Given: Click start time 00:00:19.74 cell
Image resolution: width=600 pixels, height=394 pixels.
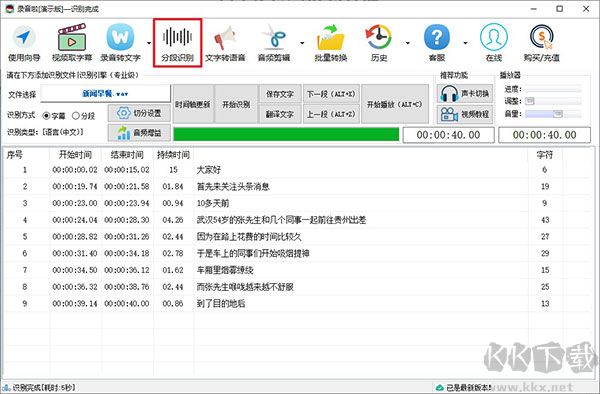Looking at the screenshot, I should point(75,186).
